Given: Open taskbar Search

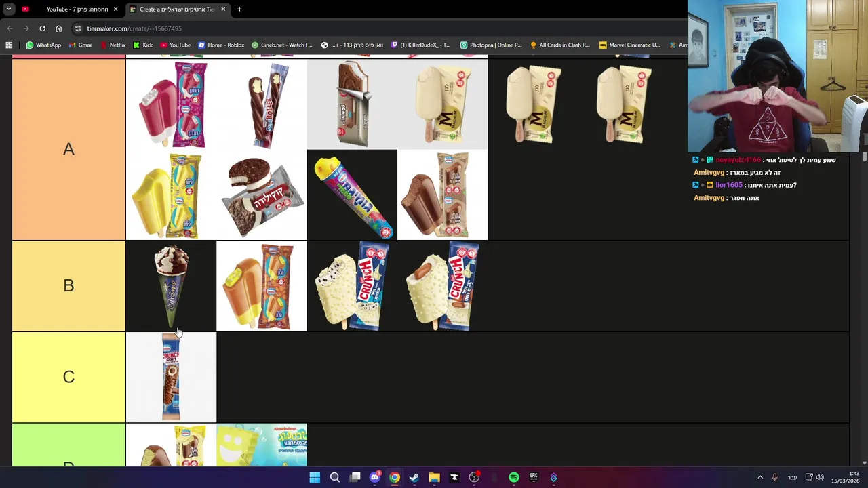Looking at the screenshot, I should (334, 477).
